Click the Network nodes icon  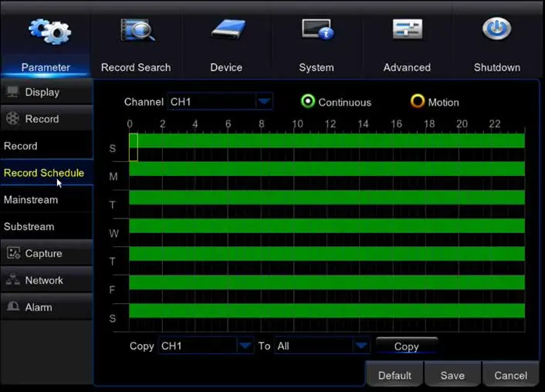[x=13, y=280]
